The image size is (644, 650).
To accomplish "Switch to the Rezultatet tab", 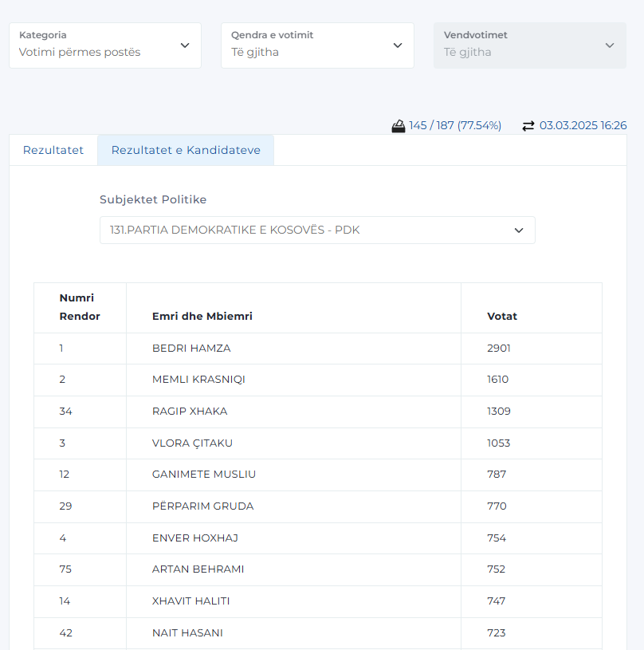I will [53, 150].
